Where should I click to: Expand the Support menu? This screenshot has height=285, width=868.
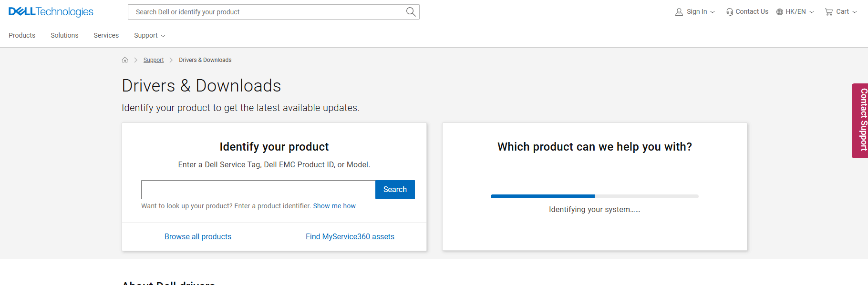point(149,35)
